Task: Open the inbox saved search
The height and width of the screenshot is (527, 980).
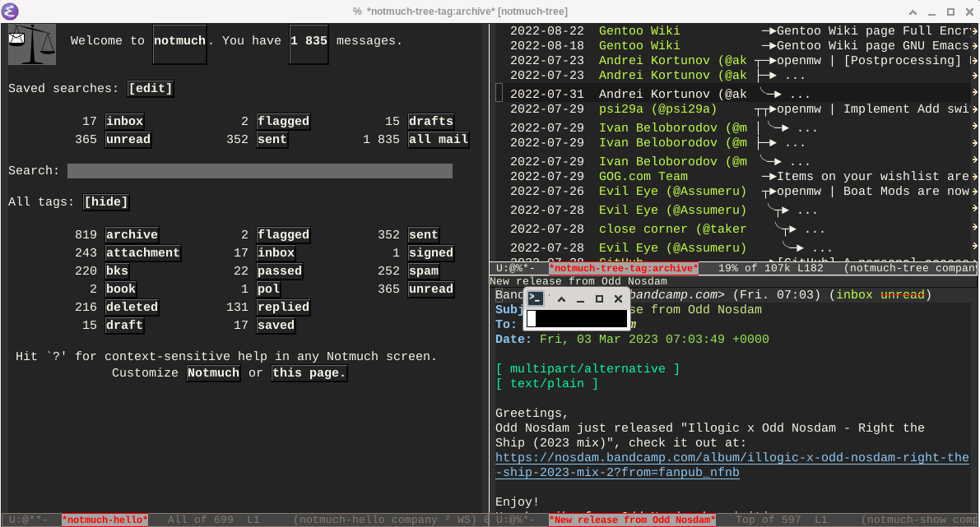Action: 124,121
